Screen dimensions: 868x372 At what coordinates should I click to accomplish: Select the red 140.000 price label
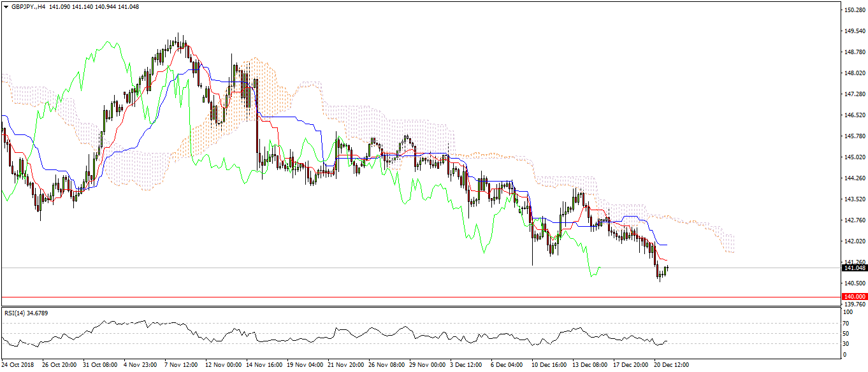tap(854, 297)
